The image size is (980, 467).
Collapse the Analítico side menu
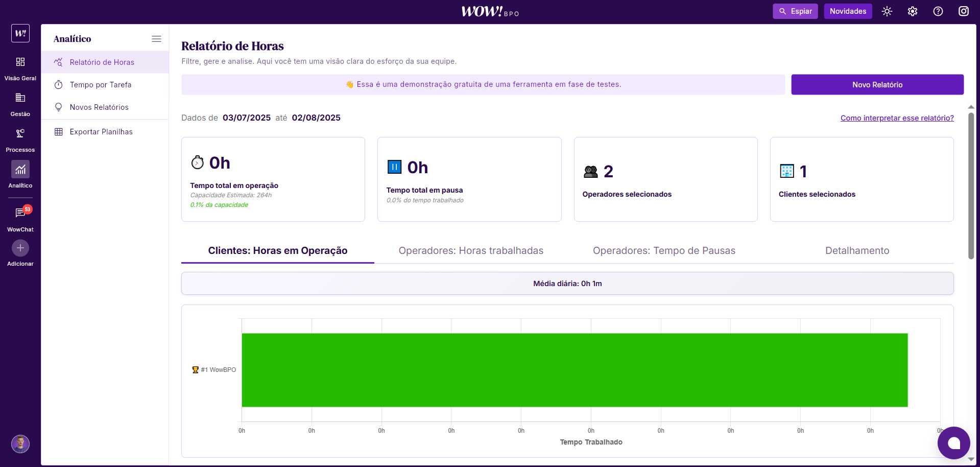156,39
